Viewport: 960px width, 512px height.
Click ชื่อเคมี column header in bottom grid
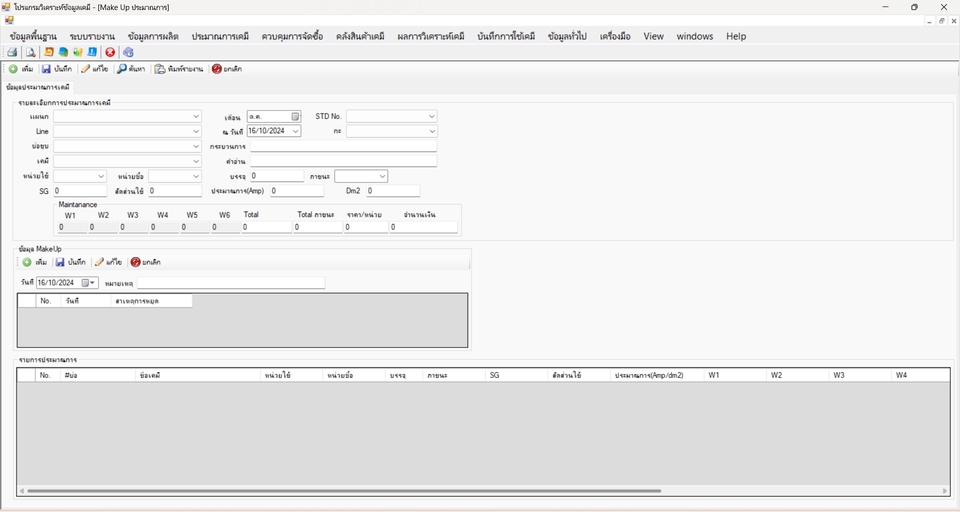click(198, 375)
